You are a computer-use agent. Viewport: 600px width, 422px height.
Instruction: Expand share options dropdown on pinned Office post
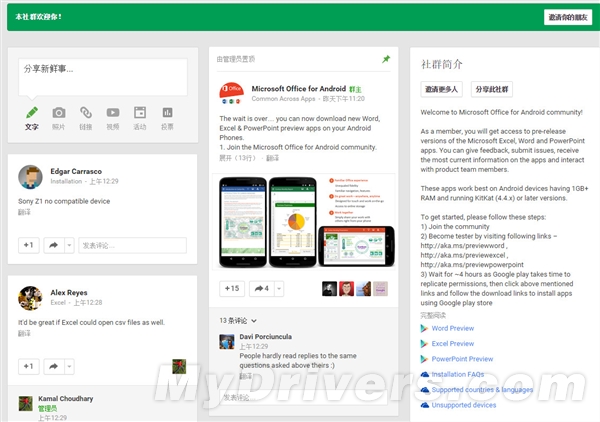pos(279,289)
